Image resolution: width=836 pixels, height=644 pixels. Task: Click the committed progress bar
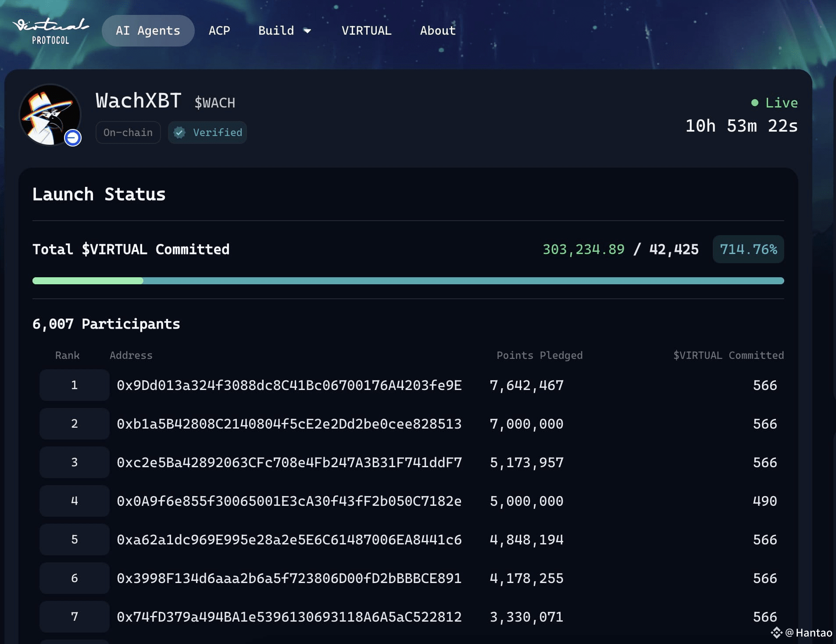point(408,281)
